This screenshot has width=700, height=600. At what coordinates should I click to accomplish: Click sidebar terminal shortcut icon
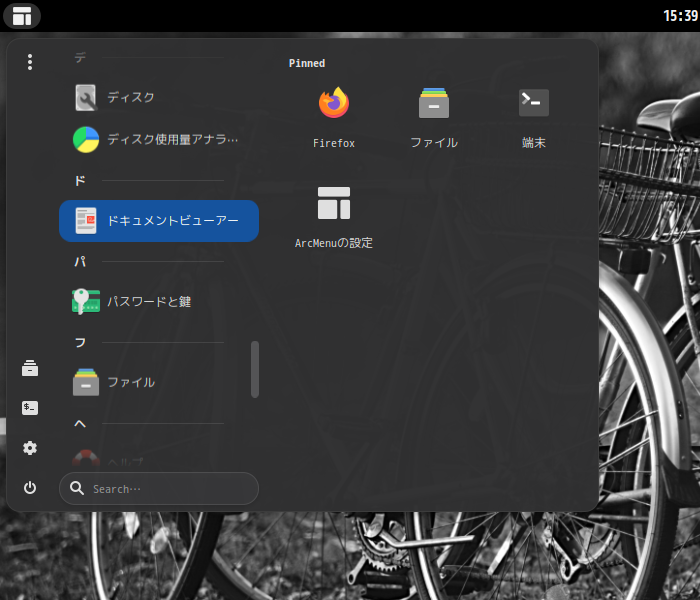30,408
